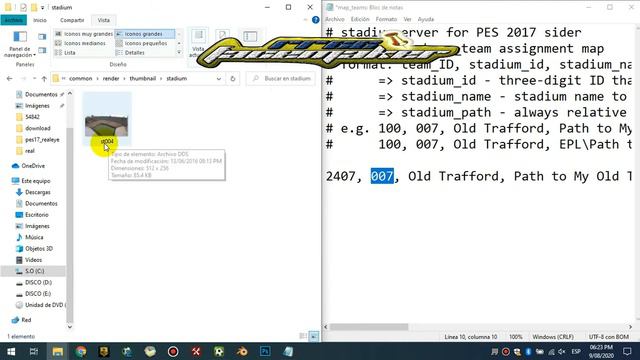The image size is (640, 360).
Task: Open Blender from the taskbar
Action: [x=242, y=351]
